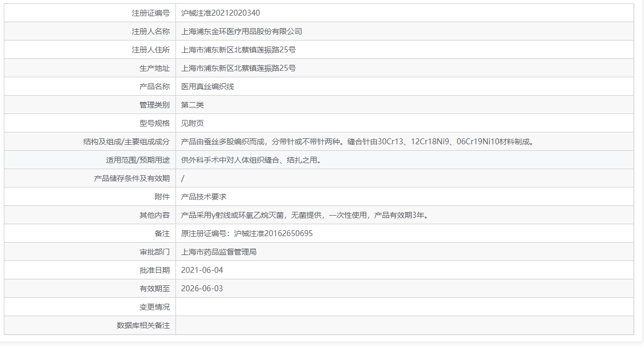Select product name 医用真丝编织线

click(207, 86)
